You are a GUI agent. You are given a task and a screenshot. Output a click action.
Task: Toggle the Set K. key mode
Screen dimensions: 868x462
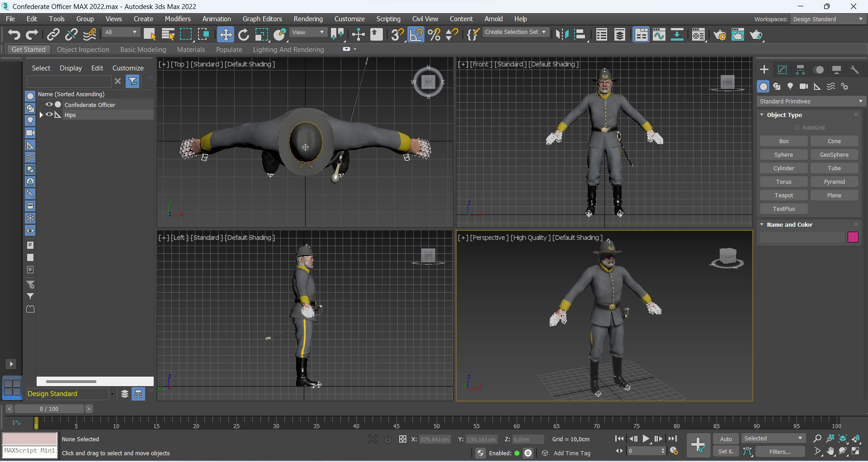coord(726,452)
